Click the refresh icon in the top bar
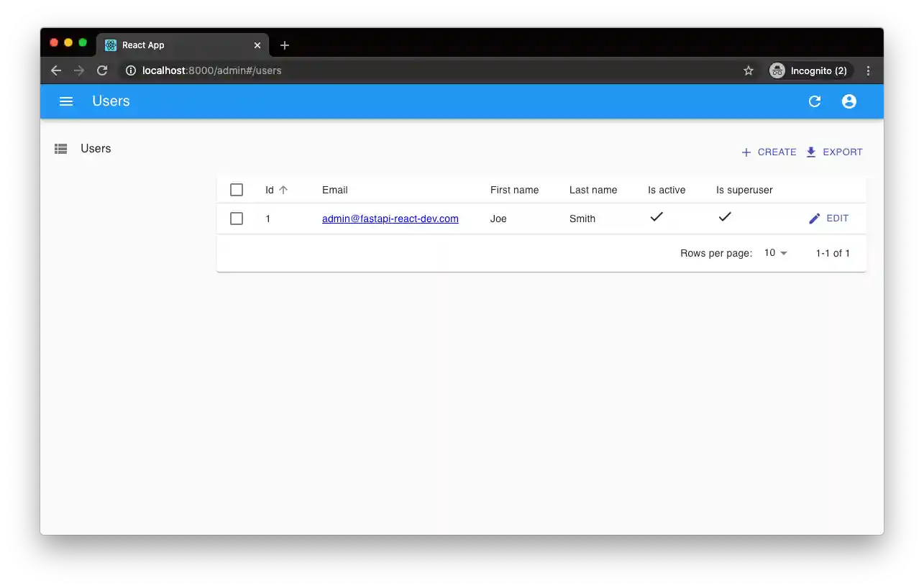This screenshot has height=588, width=924. (x=814, y=101)
